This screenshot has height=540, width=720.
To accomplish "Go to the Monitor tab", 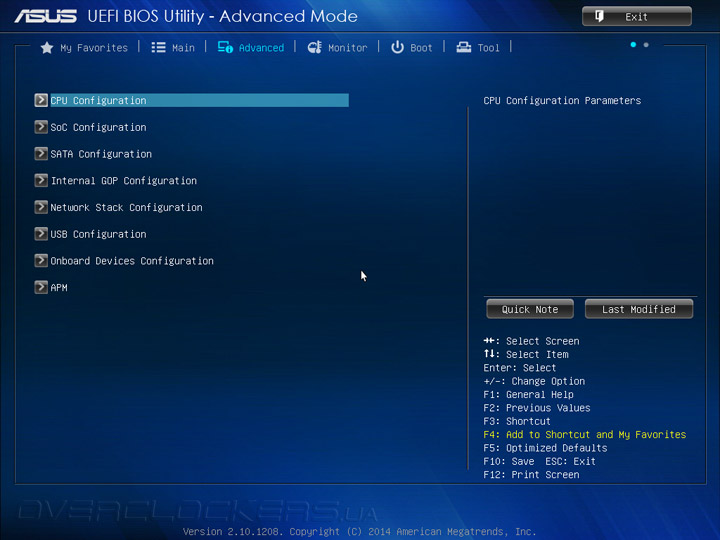I will click(348, 48).
